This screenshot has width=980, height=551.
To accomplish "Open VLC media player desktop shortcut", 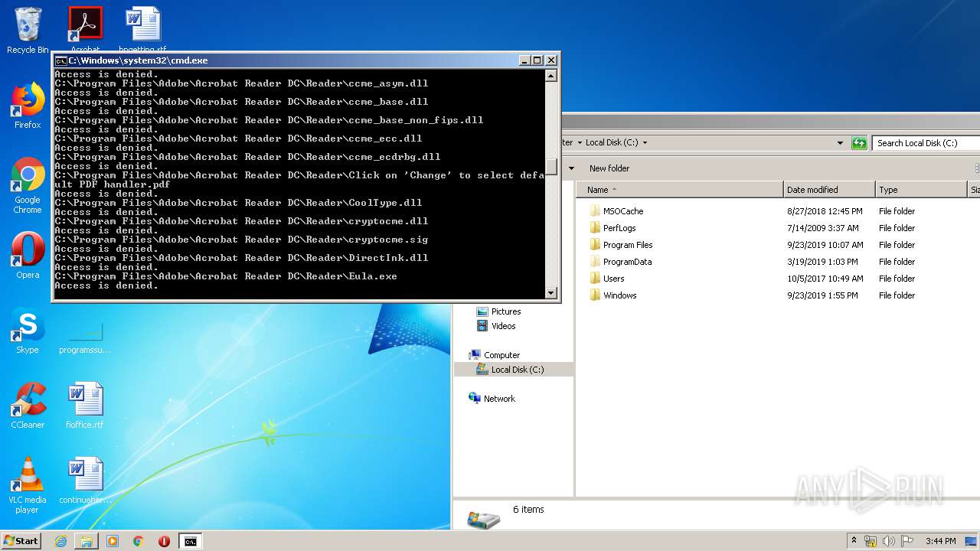I will tap(28, 485).
